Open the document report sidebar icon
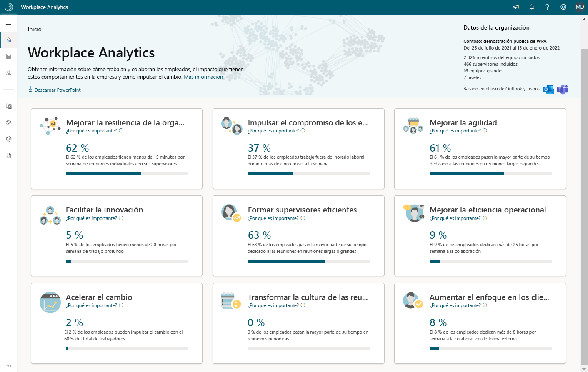The width and height of the screenshot is (588, 372). (9, 155)
